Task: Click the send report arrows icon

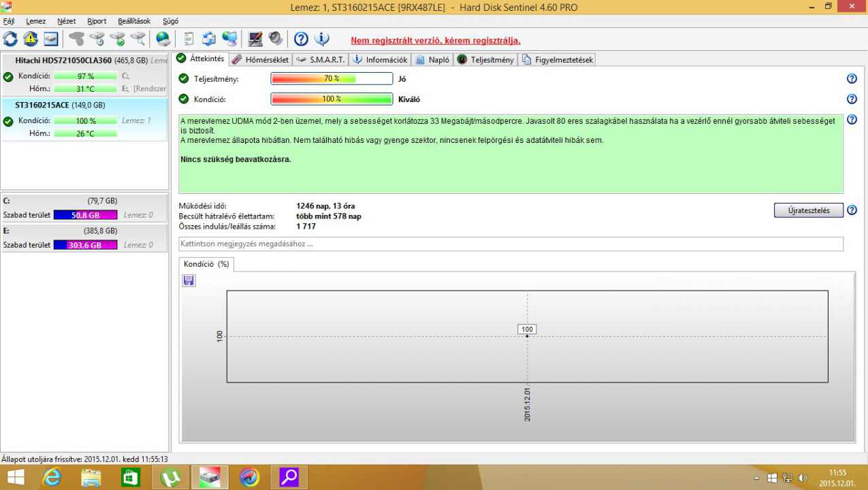Action: pos(210,39)
